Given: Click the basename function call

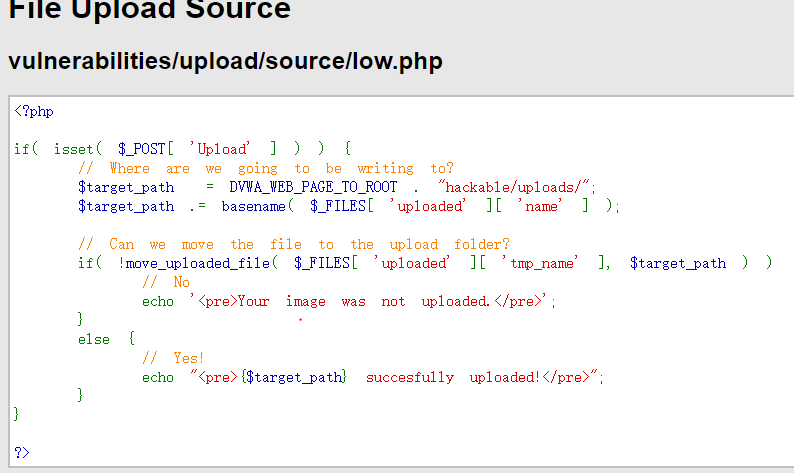Looking at the screenshot, I should tap(254, 206).
